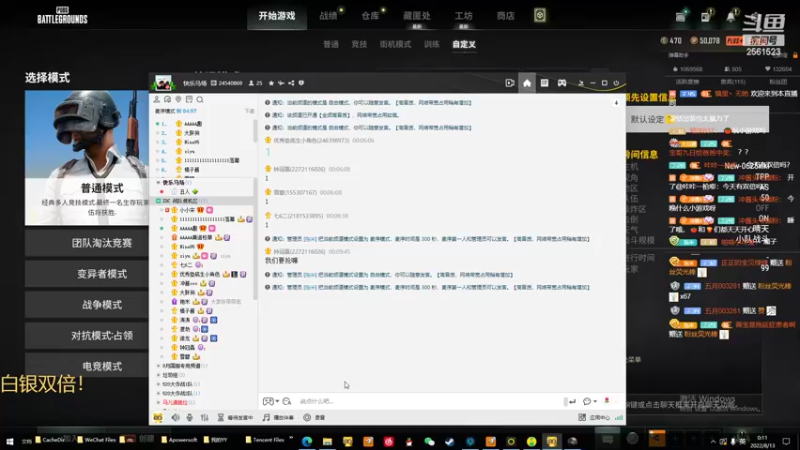Click the 播放伴奏 music button
The image size is (800, 450).
tap(279, 417)
